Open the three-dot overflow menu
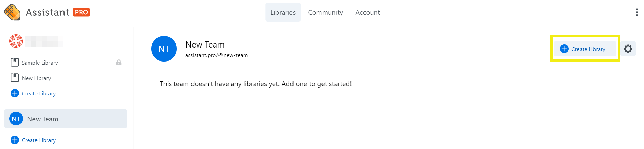 point(637,12)
